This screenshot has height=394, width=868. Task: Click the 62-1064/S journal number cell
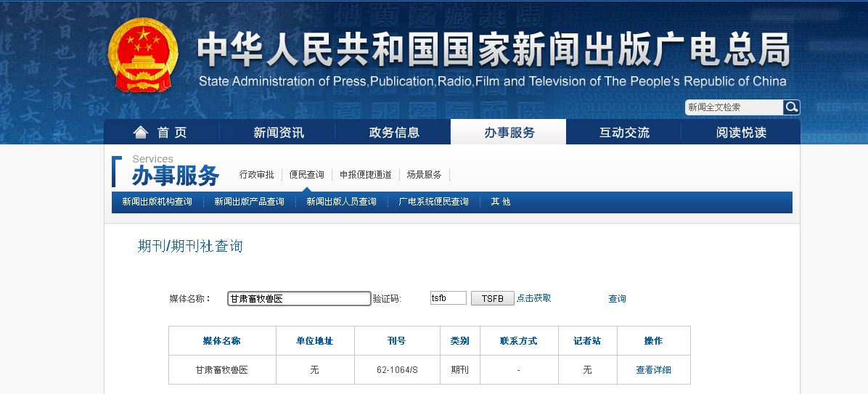[397, 369]
